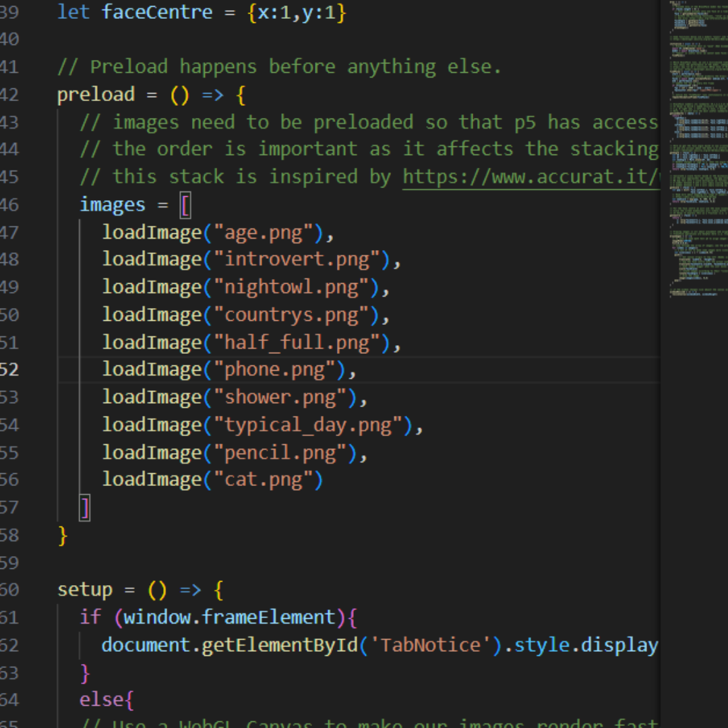Click the "cat.png" string
The width and height of the screenshot is (728, 728).
click(263, 480)
